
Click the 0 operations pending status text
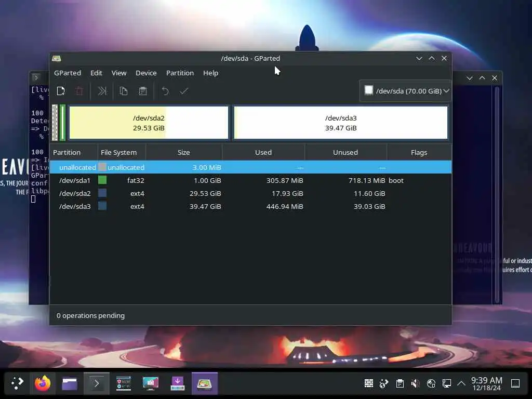click(x=90, y=315)
